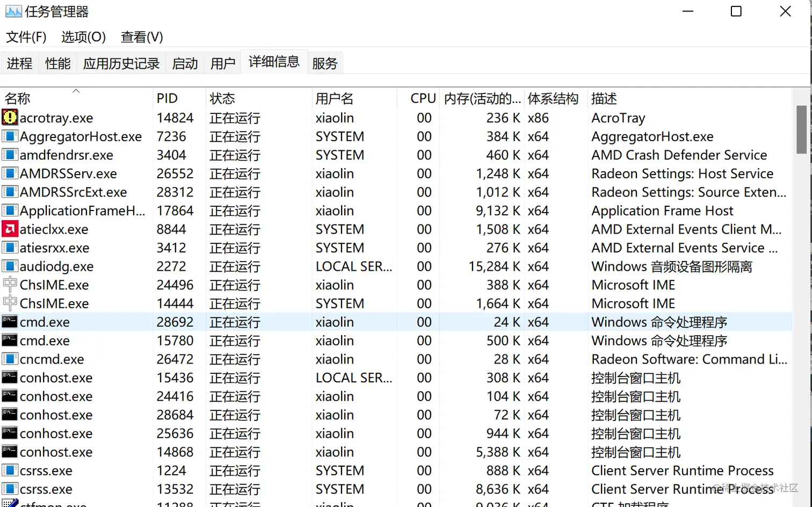Sort by the 状态 column header

[258, 98]
